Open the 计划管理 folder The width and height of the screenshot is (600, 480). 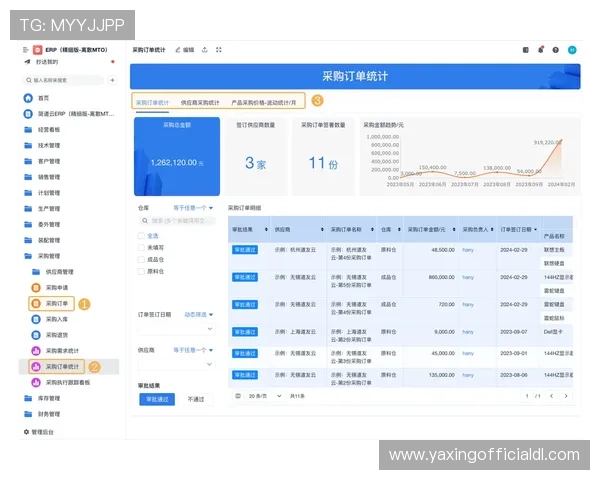pyautogui.click(x=42, y=193)
